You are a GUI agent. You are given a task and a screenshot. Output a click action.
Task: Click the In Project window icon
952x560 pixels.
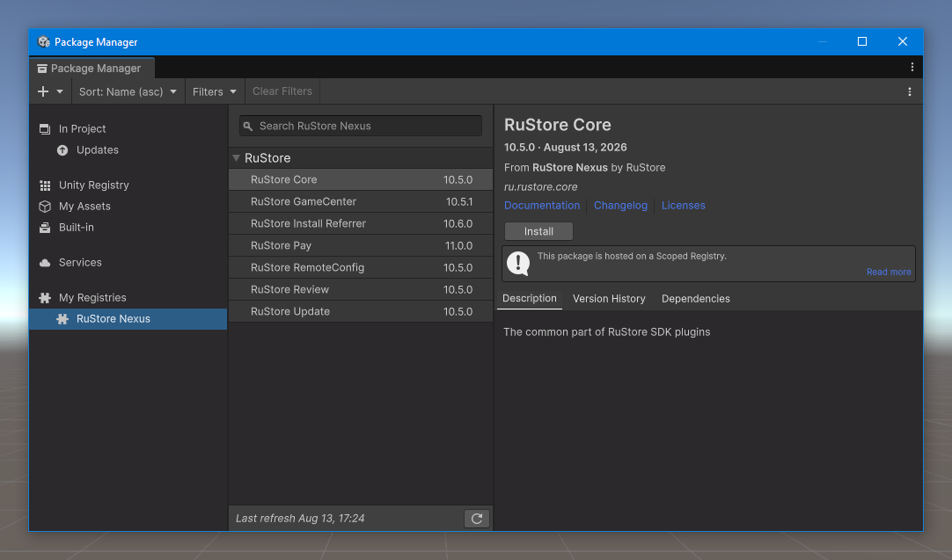45,128
